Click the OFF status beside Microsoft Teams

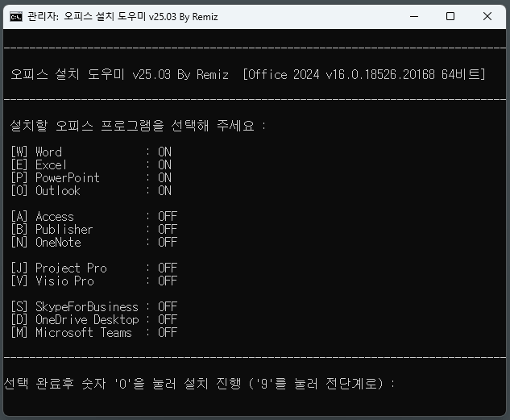coord(168,333)
